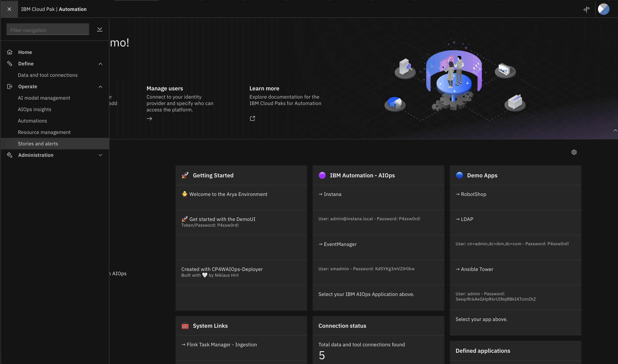Collapse the Operate navigation section
The width and height of the screenshot is (618, 364).
[x=100, y=87]
